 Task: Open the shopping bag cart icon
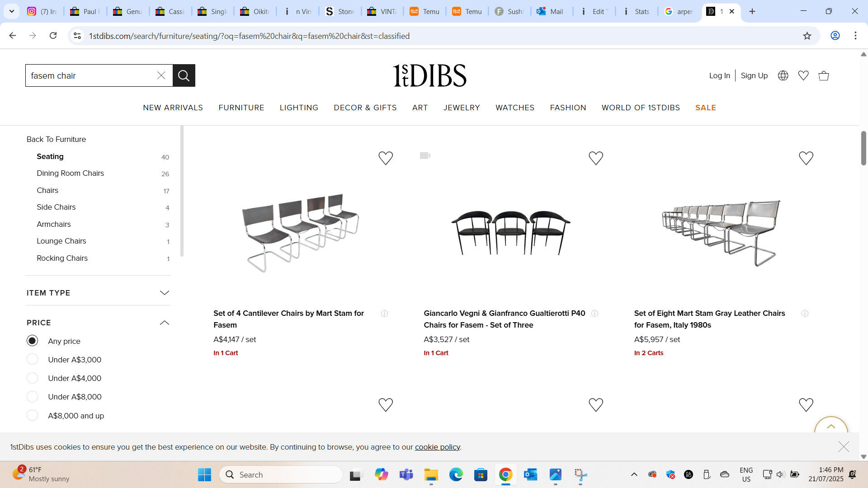point(824,75)
